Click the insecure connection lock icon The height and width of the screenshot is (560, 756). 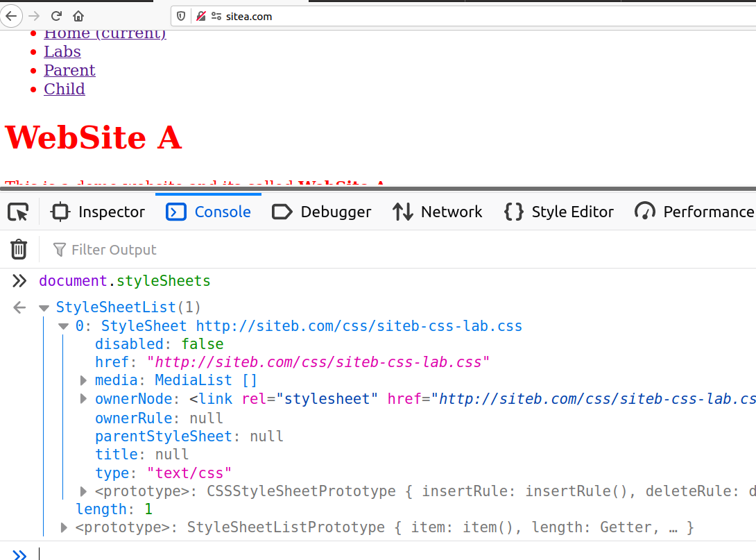(201, 17)
